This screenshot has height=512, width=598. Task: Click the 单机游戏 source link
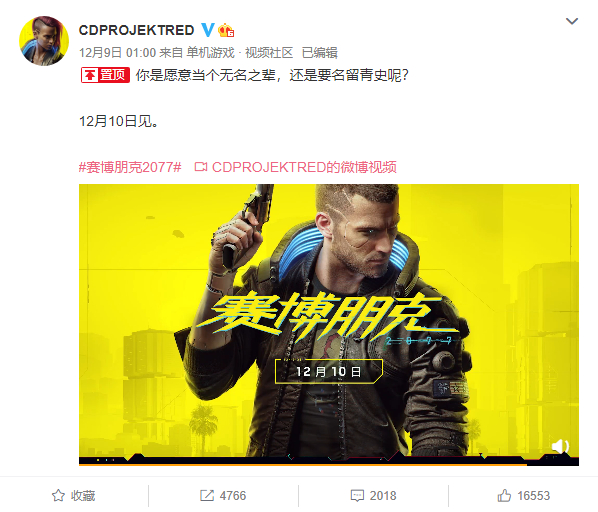pyautogui.click(x=210, y=53)
